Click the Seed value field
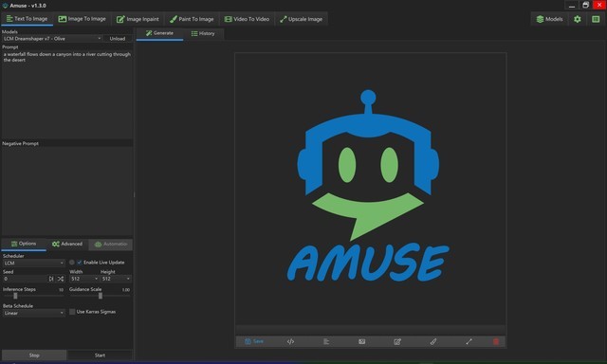 click(x=25, y=279)
